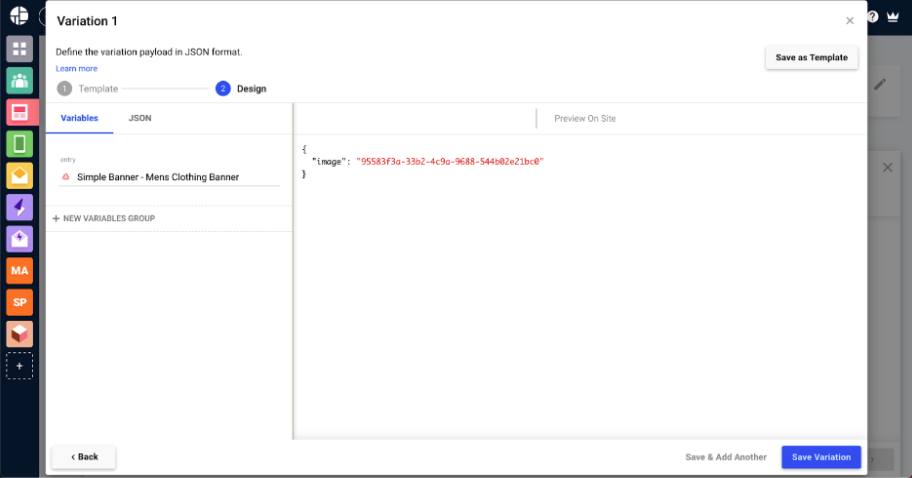
Task: Click the "image" key in JSON preview
Action: tap(329, 162)
